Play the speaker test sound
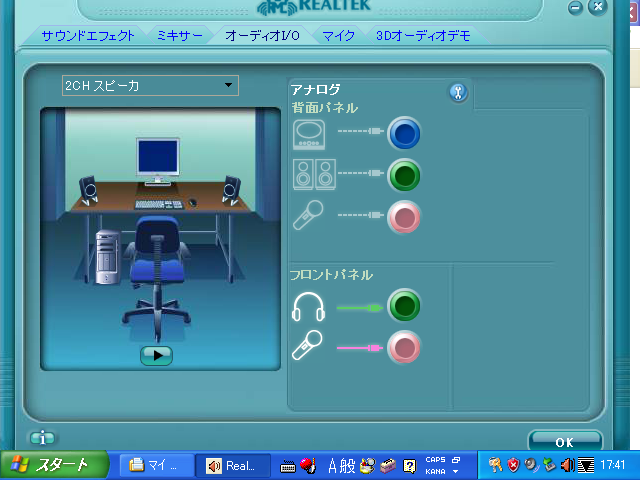 click(x=156, y=356)
